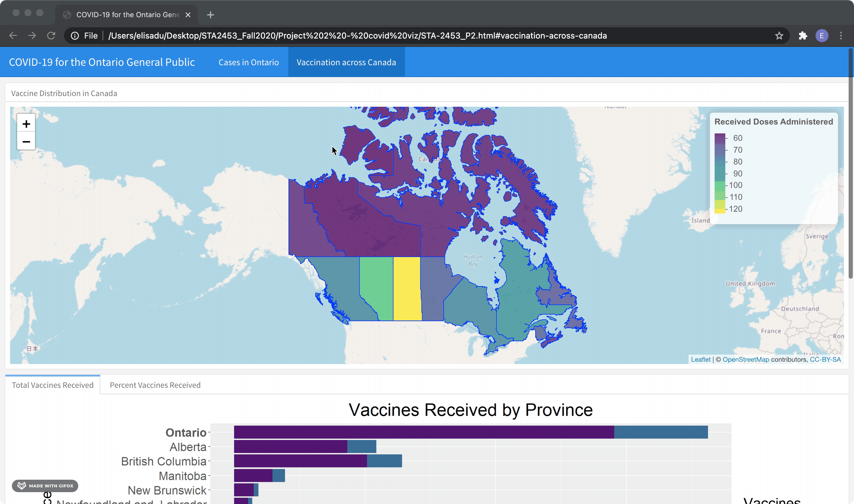Open the Leaflet attribution link
Viewport: 854px width, 504px height.
point(700,359)
